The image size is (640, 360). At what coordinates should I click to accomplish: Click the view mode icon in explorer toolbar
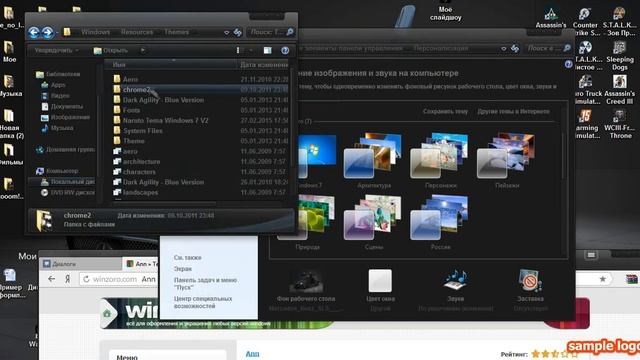tap(238, 50)
